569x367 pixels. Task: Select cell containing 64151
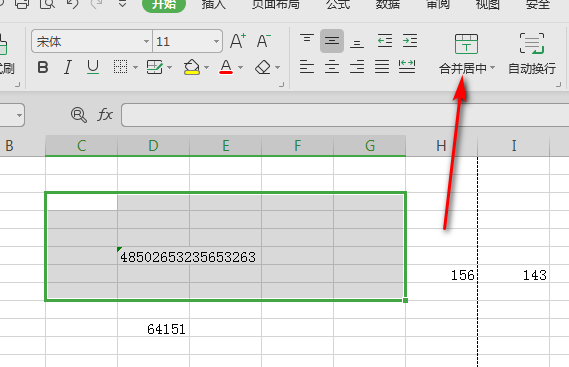pos(153,328)
